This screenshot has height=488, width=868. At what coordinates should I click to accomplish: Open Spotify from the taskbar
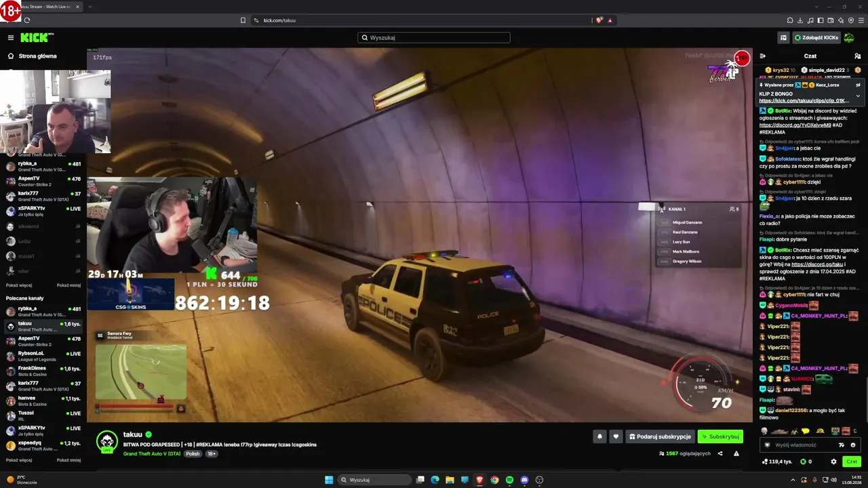509,480
